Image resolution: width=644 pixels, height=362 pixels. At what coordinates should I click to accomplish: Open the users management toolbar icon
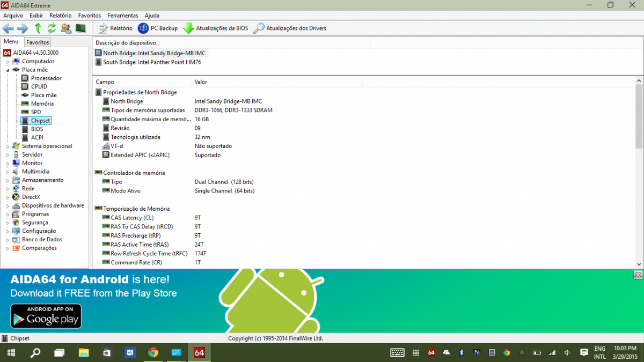67,28
